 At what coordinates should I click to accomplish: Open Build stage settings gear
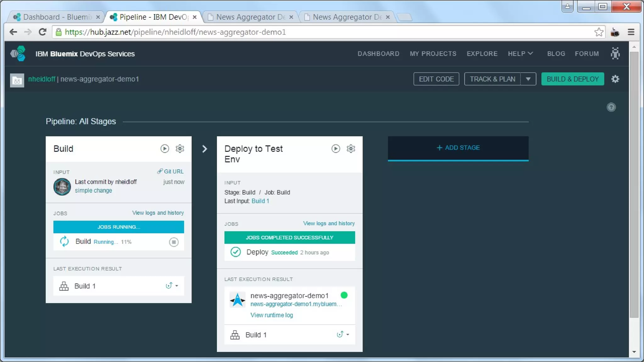pos(180,149)
